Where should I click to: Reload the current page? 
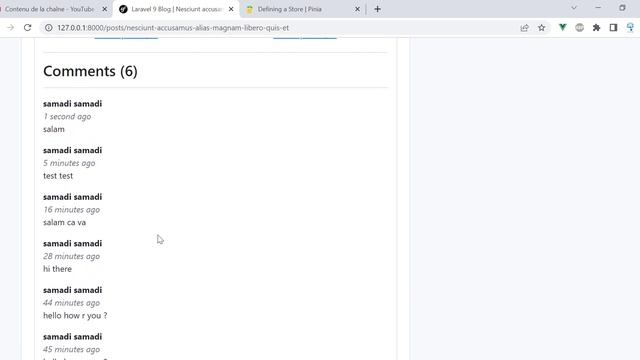pos(27,28)
